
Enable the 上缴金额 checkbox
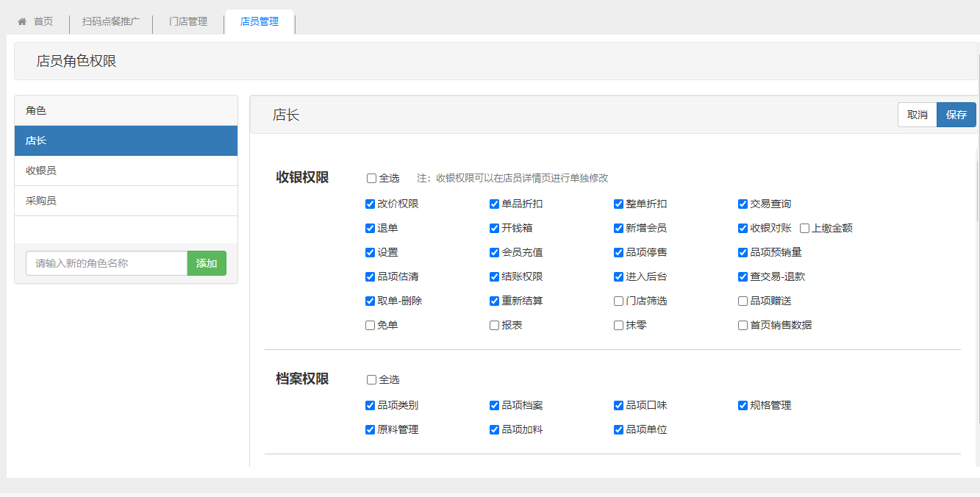(804, 229)
